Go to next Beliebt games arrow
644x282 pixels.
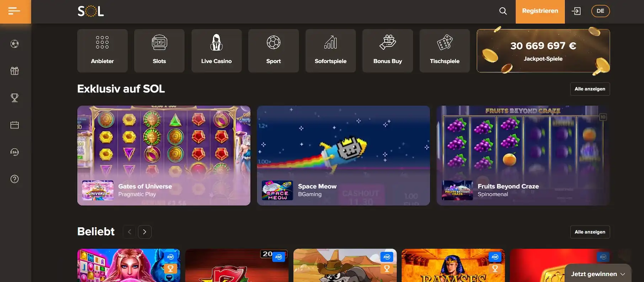145,232
